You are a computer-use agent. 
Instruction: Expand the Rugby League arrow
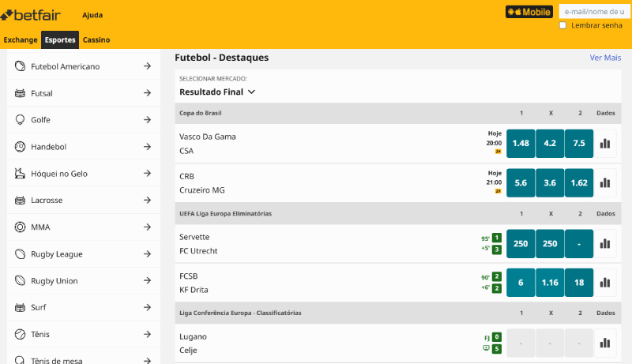[x=147, y=253]
